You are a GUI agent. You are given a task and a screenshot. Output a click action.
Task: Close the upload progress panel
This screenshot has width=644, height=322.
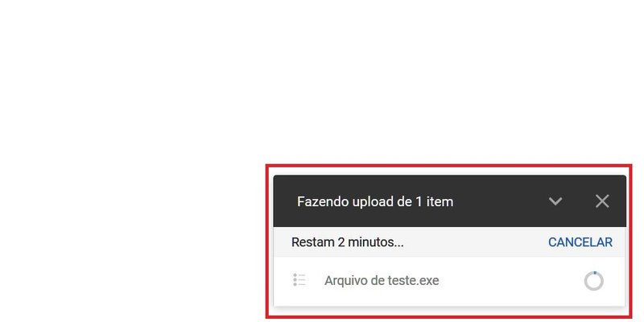pyautogui.click(x=602, y=201)
